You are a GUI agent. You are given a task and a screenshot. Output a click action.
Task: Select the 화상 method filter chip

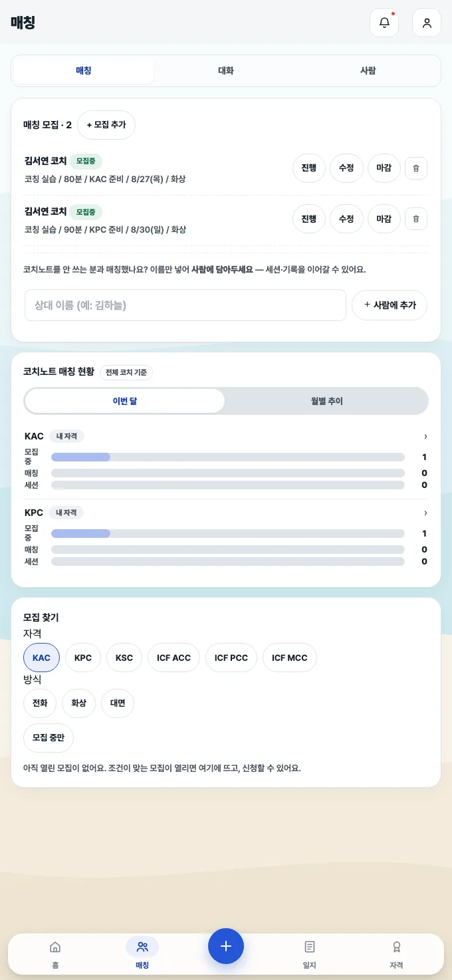click(x=78, y=703)
